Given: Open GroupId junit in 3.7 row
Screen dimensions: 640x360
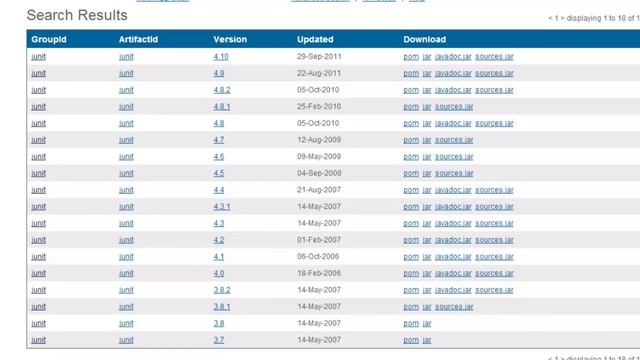Looking at the screenshot, I should 38,340.
